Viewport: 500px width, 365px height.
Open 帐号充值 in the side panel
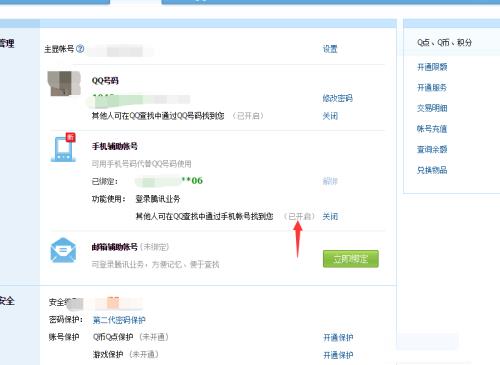pyautogui.click(x=432, y=129)
